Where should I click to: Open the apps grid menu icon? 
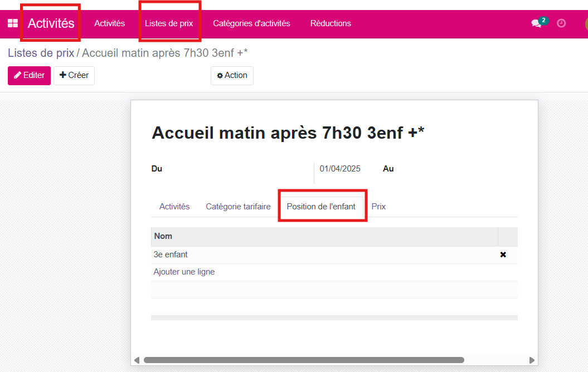[x=12, y=23]
